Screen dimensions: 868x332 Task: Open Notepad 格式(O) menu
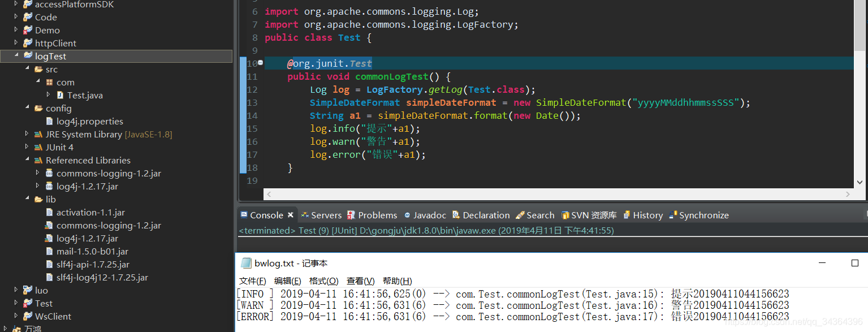(323, 281)
